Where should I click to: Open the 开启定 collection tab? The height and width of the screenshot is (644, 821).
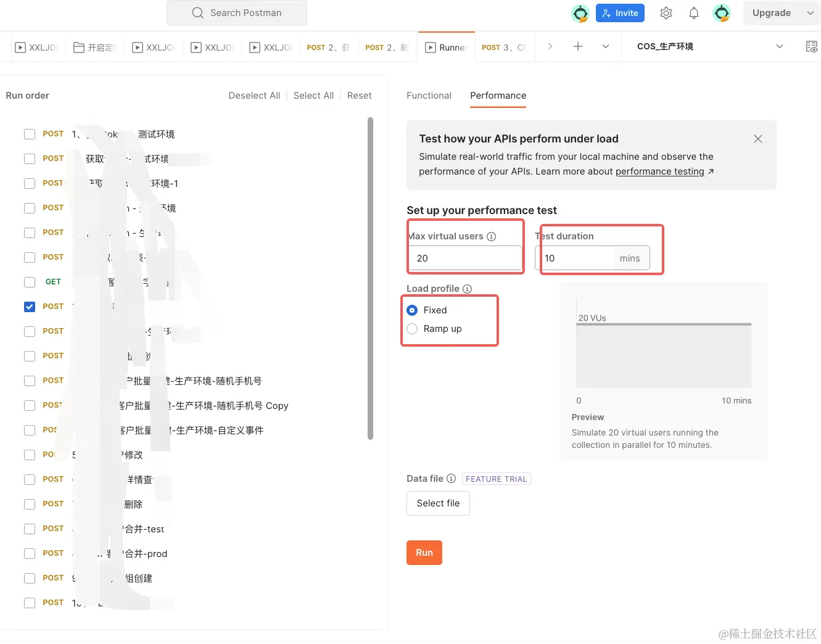click(95, 47)
